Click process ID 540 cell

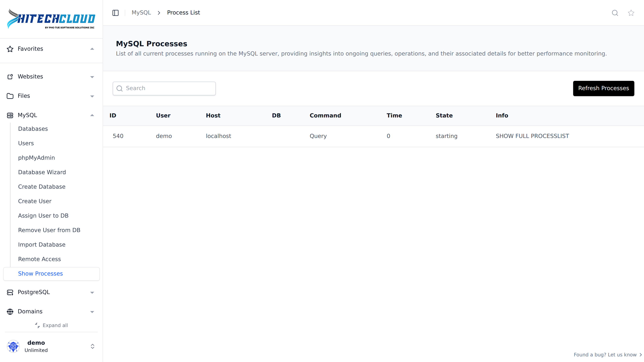coord(118,136)
